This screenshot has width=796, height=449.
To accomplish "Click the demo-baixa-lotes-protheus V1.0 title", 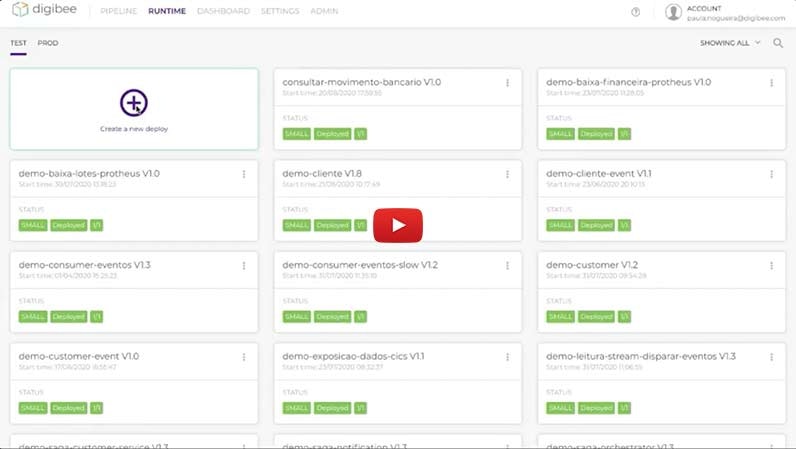I will [x=89, y=174].
